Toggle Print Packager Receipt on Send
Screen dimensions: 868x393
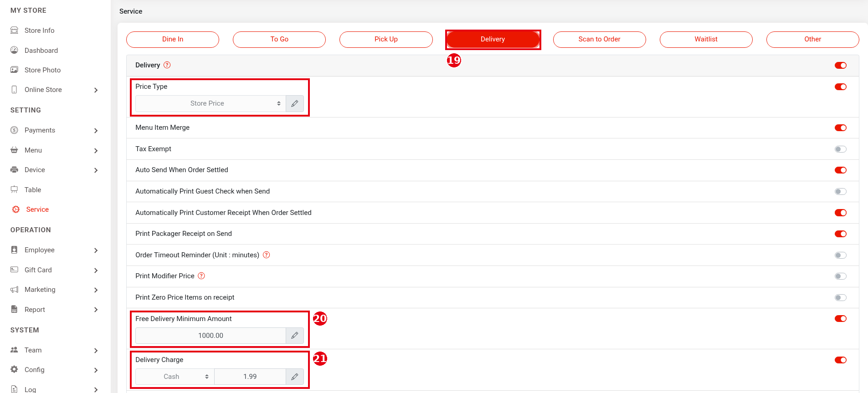(x=841, y=234)
